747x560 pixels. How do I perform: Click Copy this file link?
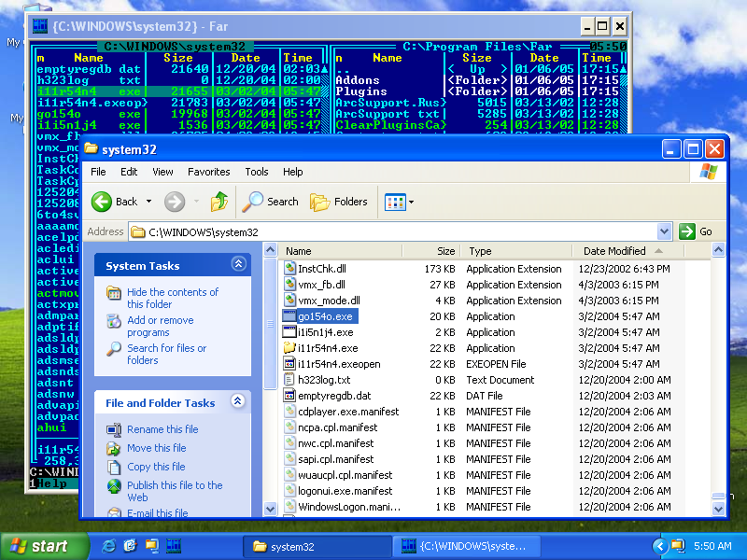tap(156, 467)
